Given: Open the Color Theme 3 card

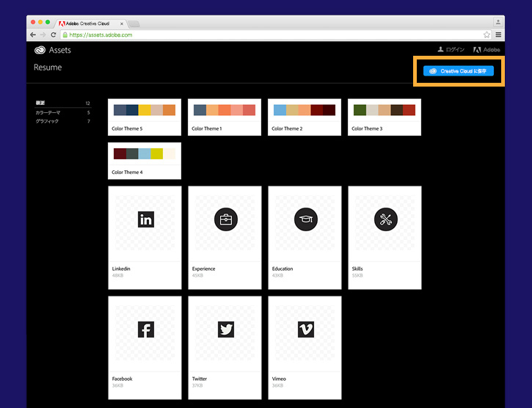Looking at the screenshot, I should pos(385,117).
